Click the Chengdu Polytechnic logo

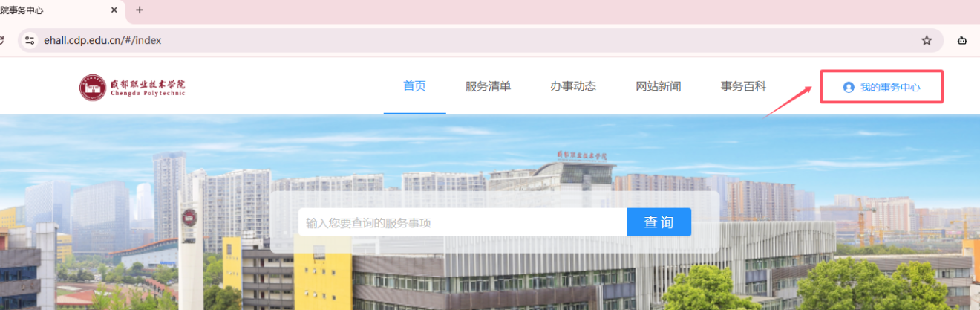click(x=132, y=87)
